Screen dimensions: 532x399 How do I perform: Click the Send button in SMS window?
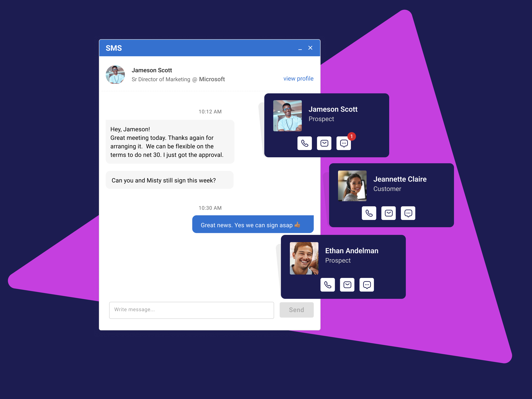[x=296, y=310]
